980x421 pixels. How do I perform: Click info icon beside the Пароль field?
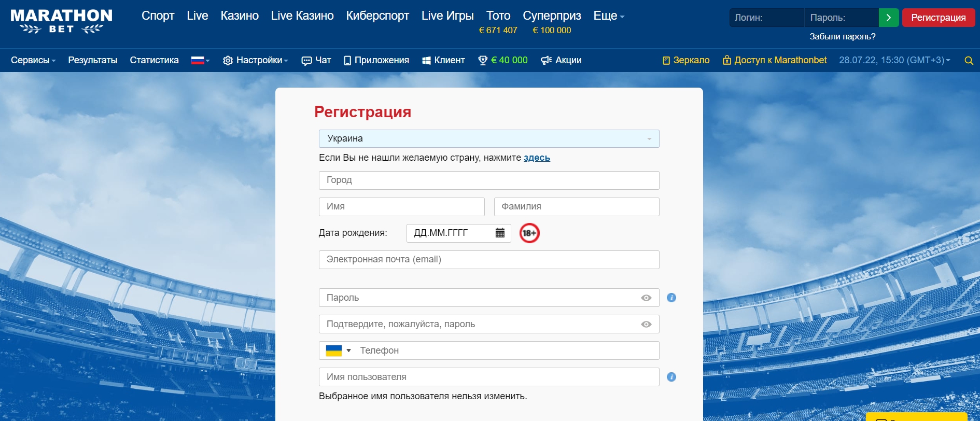pyautogui.click(x=671, y=298)
